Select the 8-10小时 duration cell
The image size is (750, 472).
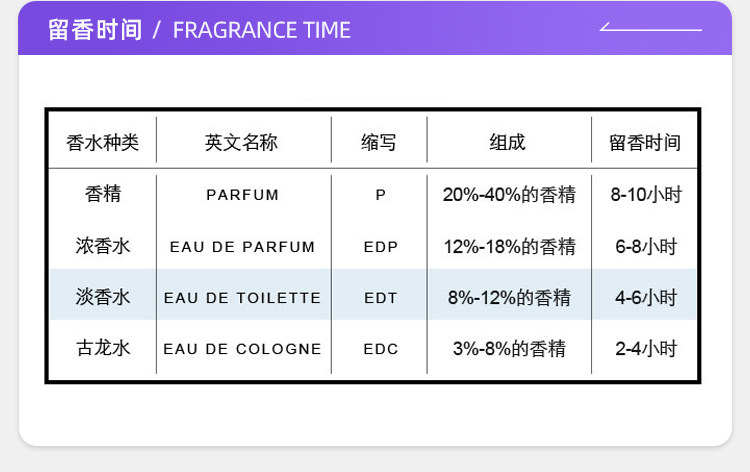point(645,195)
